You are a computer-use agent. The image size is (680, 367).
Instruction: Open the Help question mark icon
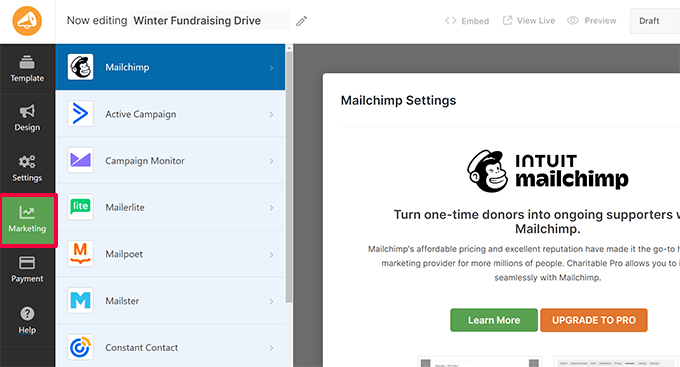27,314
